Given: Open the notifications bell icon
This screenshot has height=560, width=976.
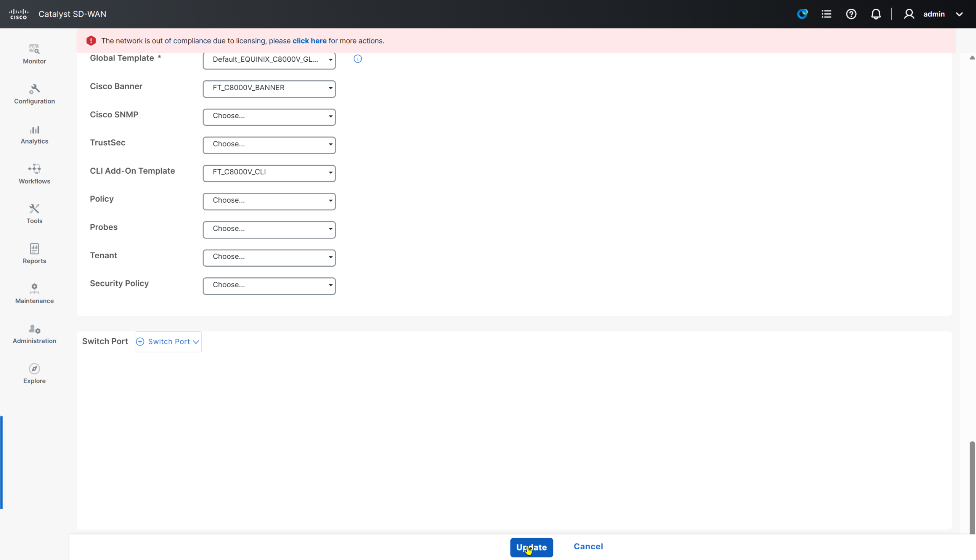Looking at the screenshot, I should click(876, 14).
